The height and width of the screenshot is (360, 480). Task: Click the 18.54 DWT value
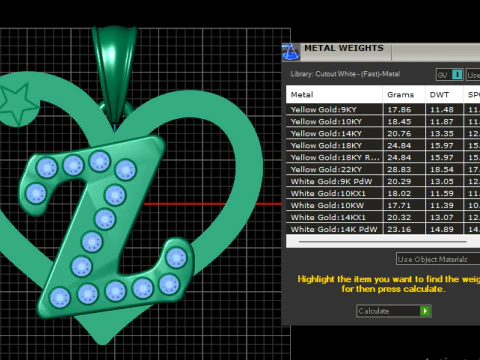442,170
